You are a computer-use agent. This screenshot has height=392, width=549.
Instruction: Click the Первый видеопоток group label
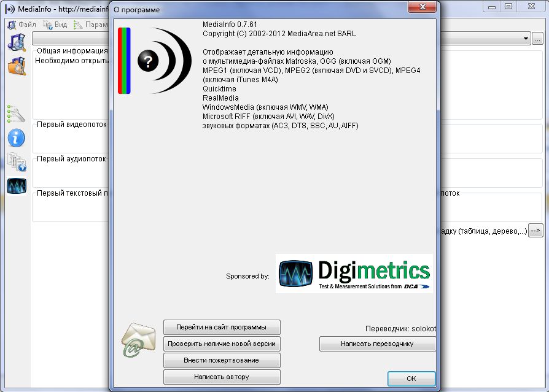tap(72, 125)
